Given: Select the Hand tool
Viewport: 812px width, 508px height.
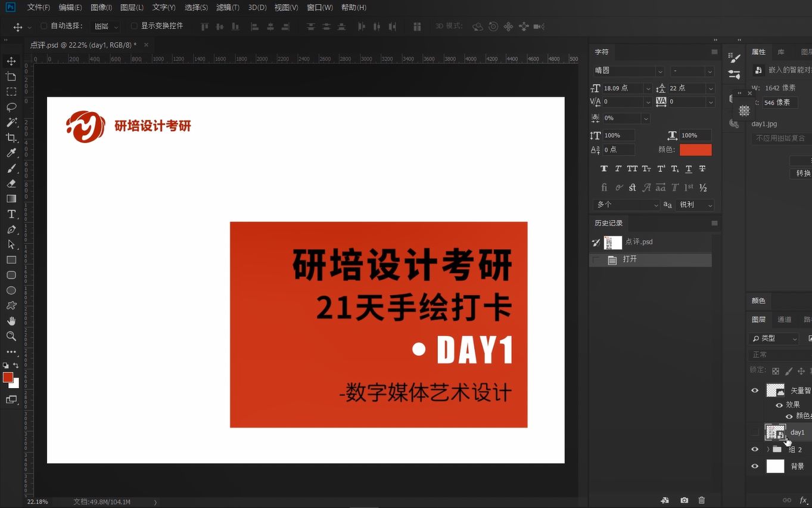Looking at the screenshot, I should pyautogui.click(x=11, y=321).
